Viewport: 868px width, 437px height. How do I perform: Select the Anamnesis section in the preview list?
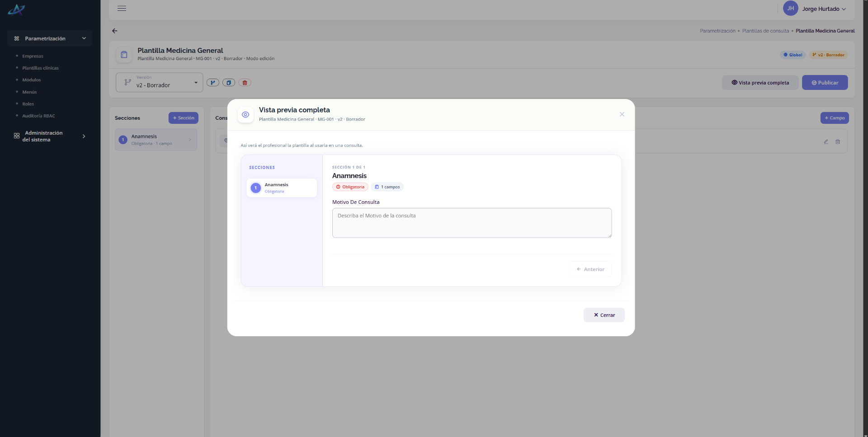tap(282, 188)
